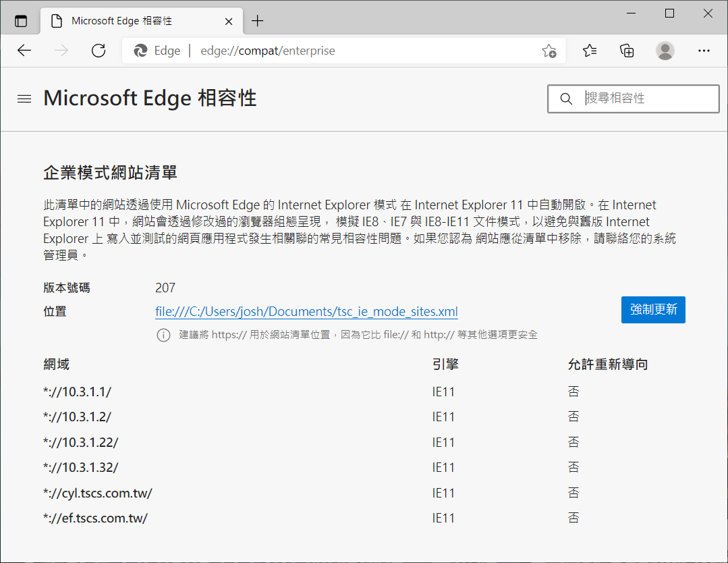Image resolution: width=728 pixels, height=563 pixels.
Task: Open the Favorites list icon
Action: [590, 51]
